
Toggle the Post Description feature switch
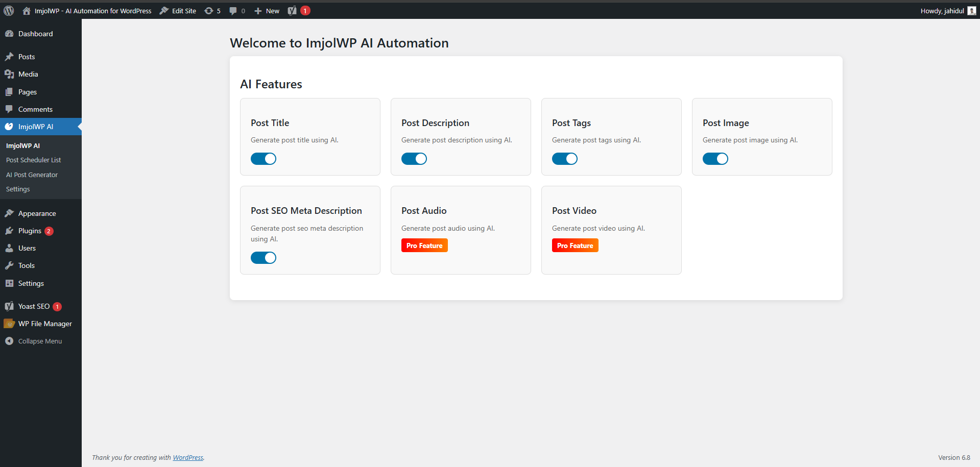pos(414,159)
